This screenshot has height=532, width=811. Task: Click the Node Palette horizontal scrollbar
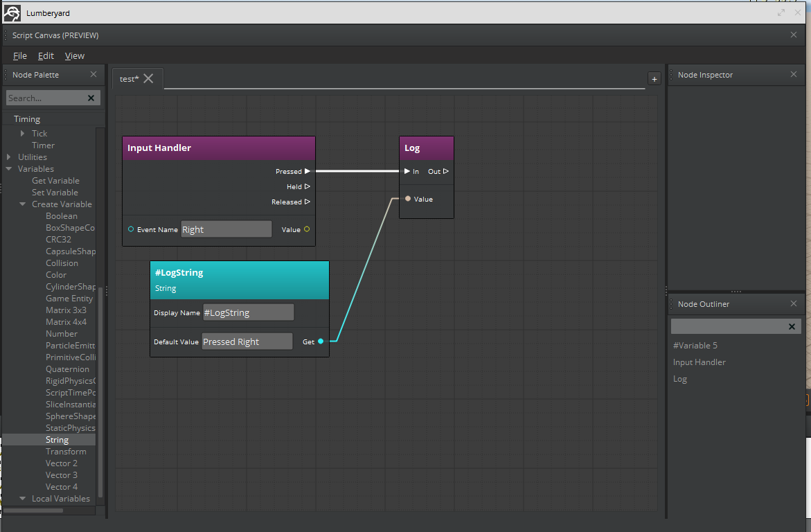pos(33,511)
